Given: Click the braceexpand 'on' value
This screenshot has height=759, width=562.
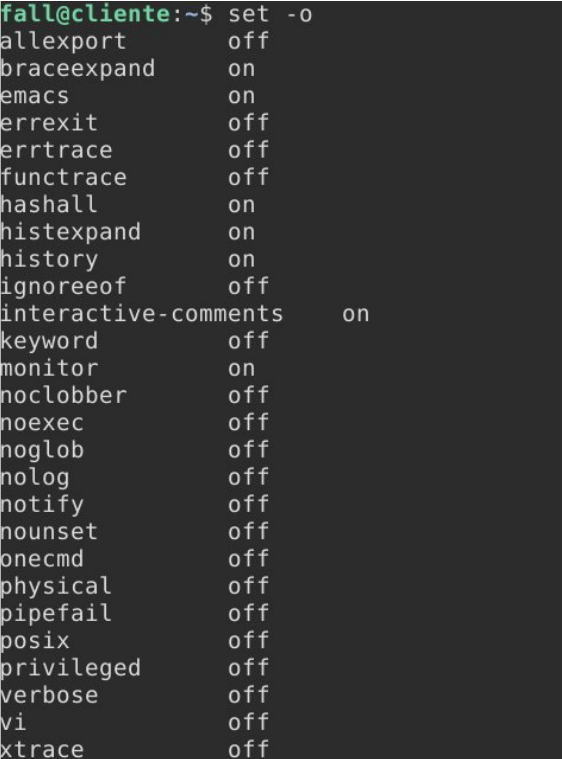Looking at the screenshot, I should coord(242,69).
